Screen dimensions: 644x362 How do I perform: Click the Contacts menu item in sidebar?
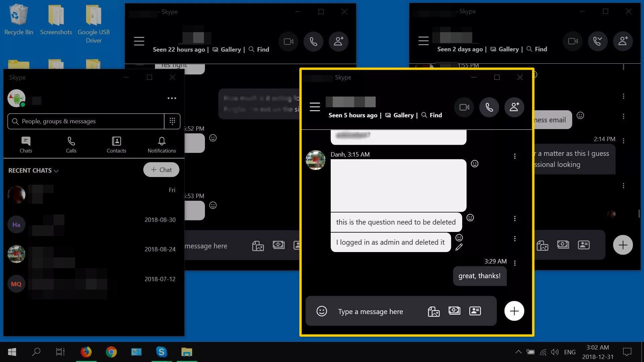click(x=116, y=144)
